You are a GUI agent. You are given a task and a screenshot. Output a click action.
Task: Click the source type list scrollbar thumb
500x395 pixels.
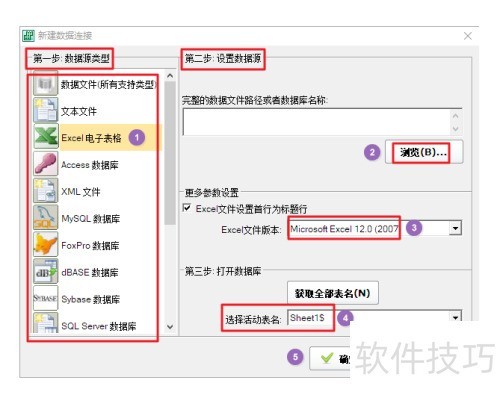point(170,153)
